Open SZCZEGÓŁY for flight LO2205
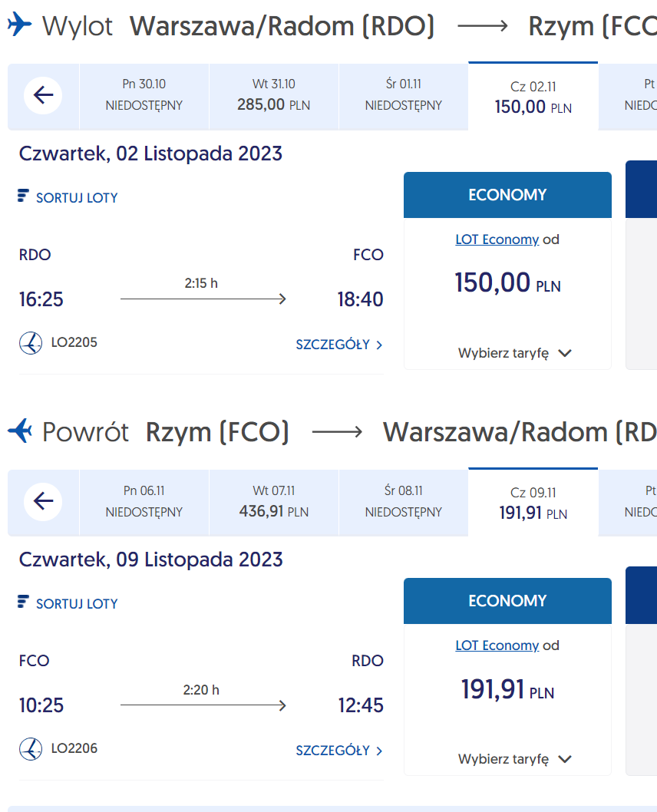Screen dimensions: 657x812 (x=339, y=345)
